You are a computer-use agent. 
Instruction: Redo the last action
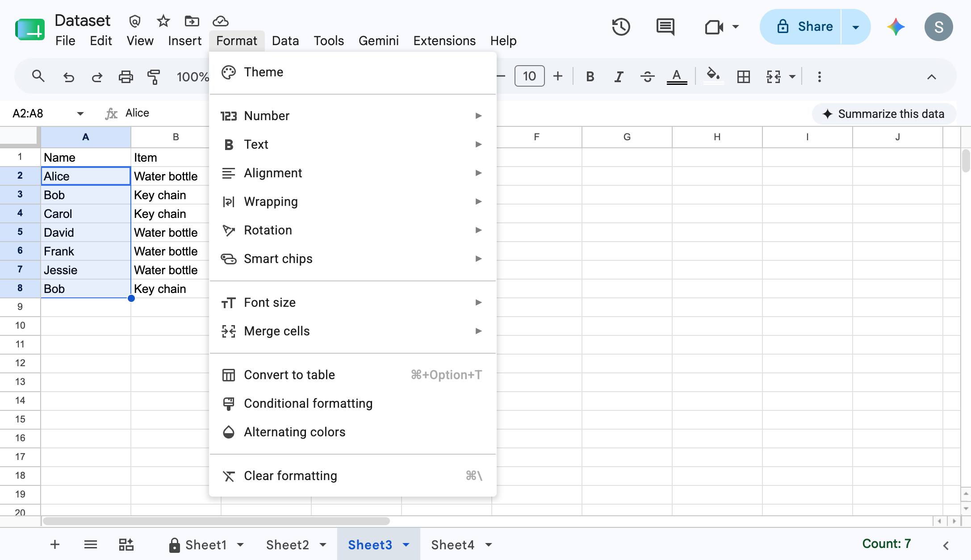click(x=97, y=77)
